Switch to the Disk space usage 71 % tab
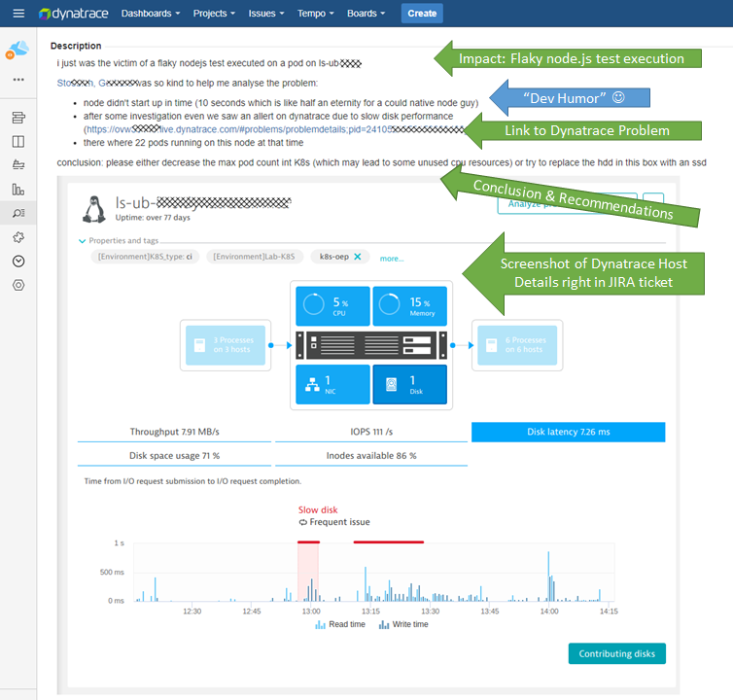 pos(174,455)
